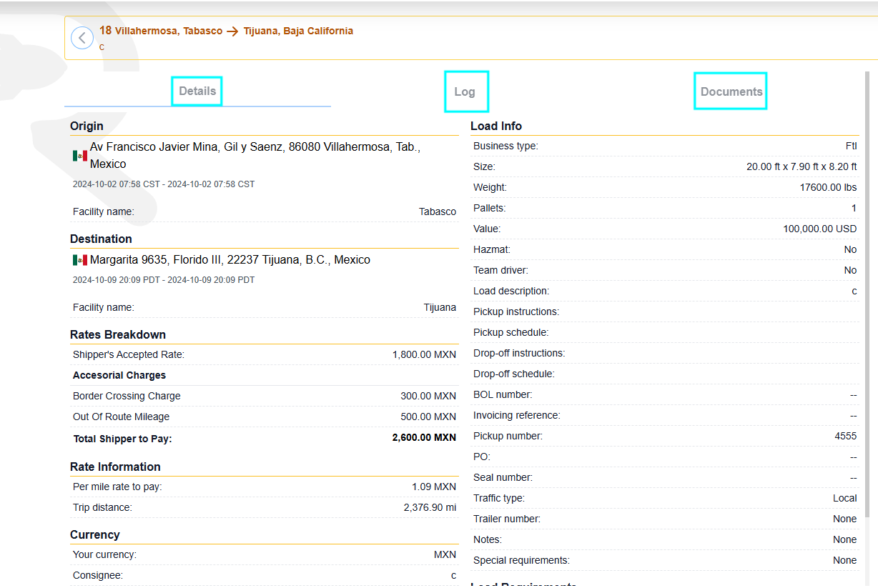Open the Details tab

coord(197,91)
